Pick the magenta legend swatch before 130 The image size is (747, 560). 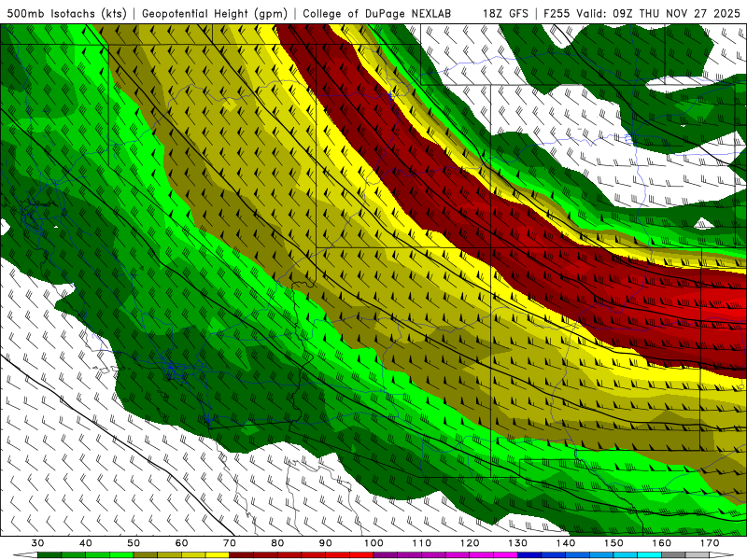[506, 556]
